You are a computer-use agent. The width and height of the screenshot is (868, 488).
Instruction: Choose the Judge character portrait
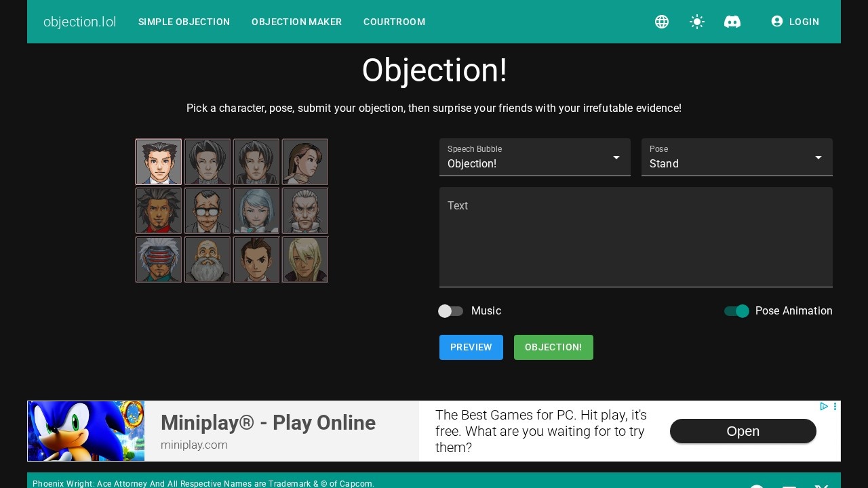pyautogui.click(x=208, y=260)
